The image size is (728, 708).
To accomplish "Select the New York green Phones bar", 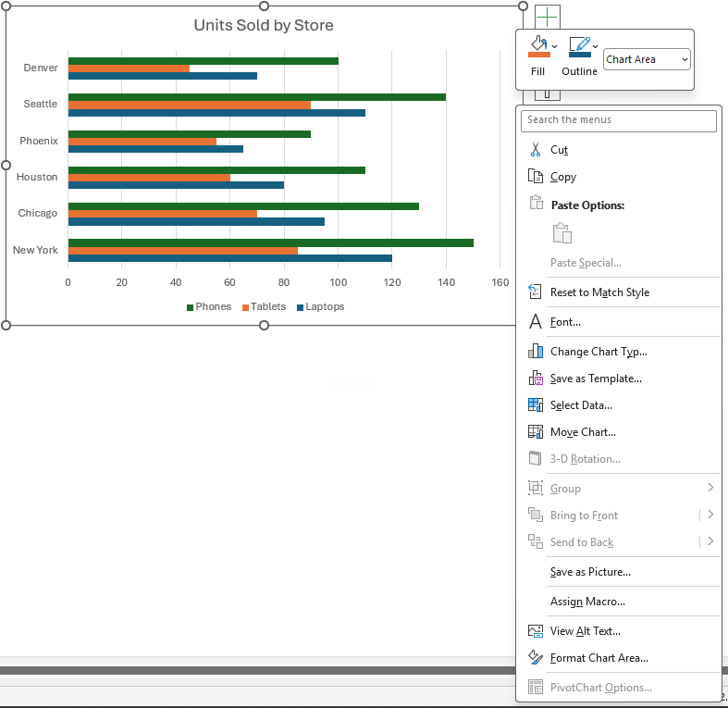I will (271, 243).
